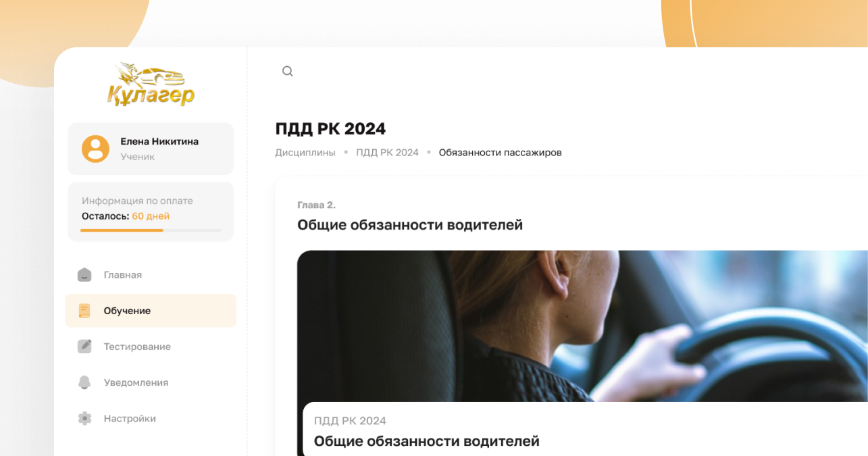Viewport: 868px width, 456px height.
Task: Click the Обязанности пассажиров breadcrumb
Action: point(501,153)
